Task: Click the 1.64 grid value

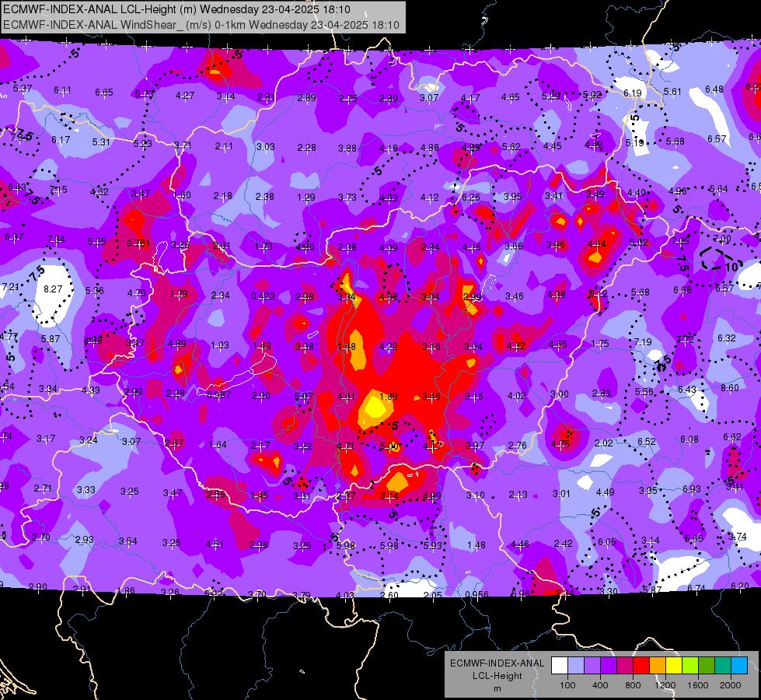Action: pyautogui.click(x=218, y=445)
